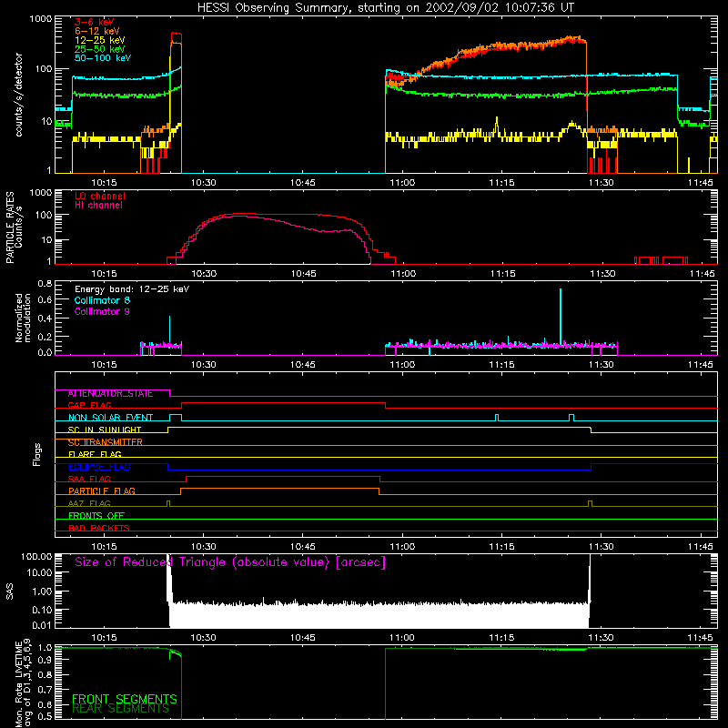Click the NON_SOLAR_EVENT pulse near 11:14
The width and height of the screenshot is (728, 728).
[497, 418]
